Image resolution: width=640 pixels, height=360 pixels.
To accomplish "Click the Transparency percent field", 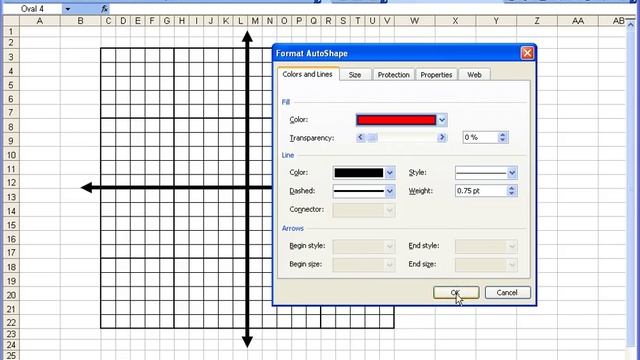I will (x=480, y=138).
